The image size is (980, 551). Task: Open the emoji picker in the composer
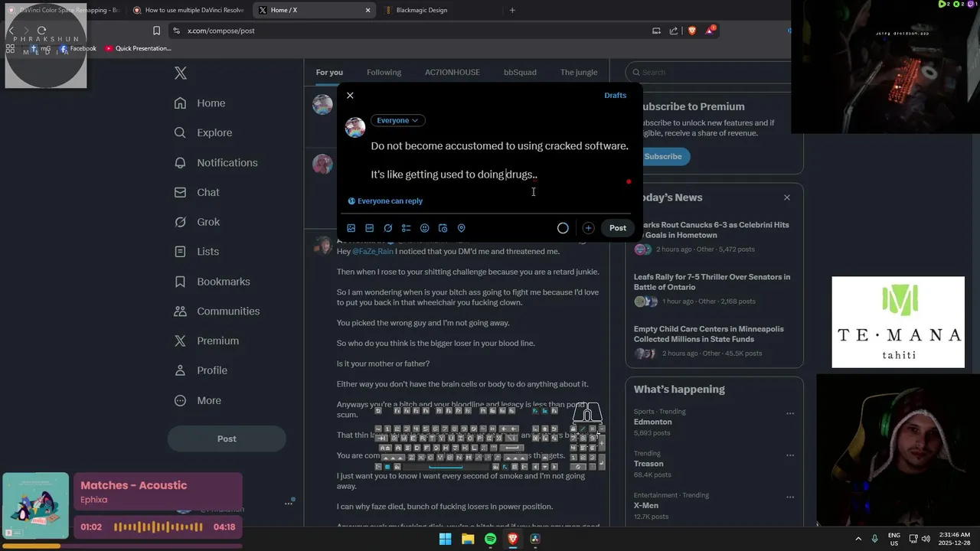coord(425,228)
